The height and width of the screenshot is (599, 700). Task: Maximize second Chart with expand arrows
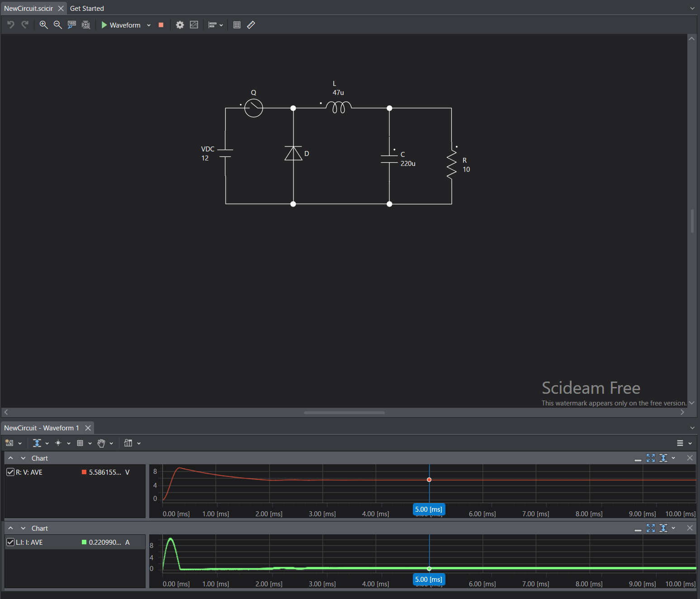click(651, 528)
